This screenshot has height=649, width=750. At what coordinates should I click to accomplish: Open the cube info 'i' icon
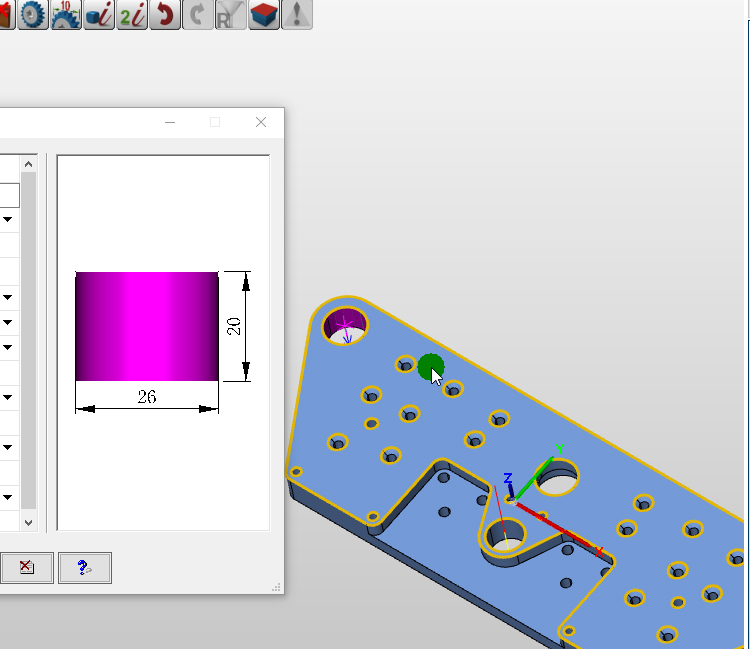(99, 14)
